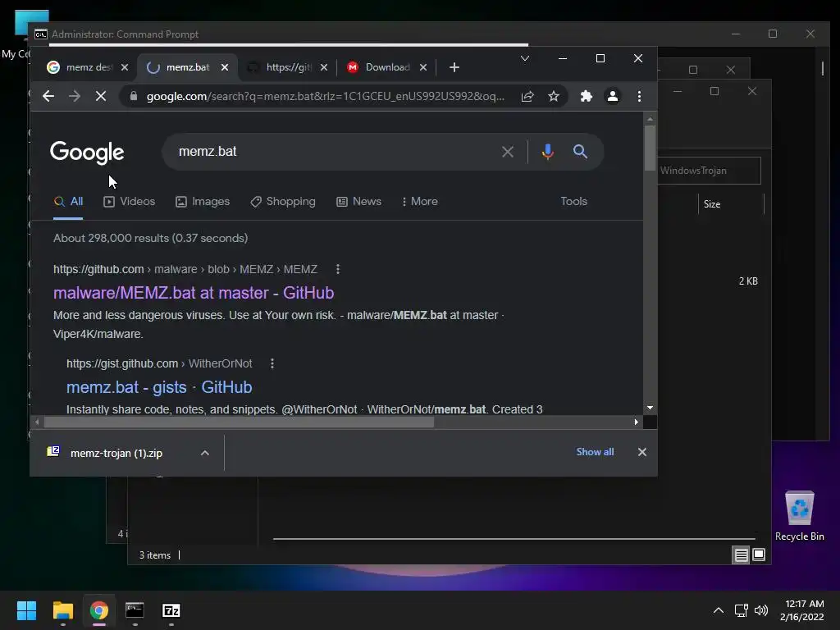Open 7-Zip from the taskbar
This screenshot has width=840, height=630.
pos(171,610)
